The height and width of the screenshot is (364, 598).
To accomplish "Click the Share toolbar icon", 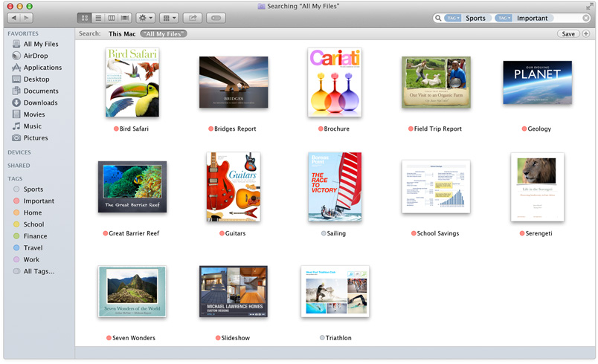I will pos(192,18).
